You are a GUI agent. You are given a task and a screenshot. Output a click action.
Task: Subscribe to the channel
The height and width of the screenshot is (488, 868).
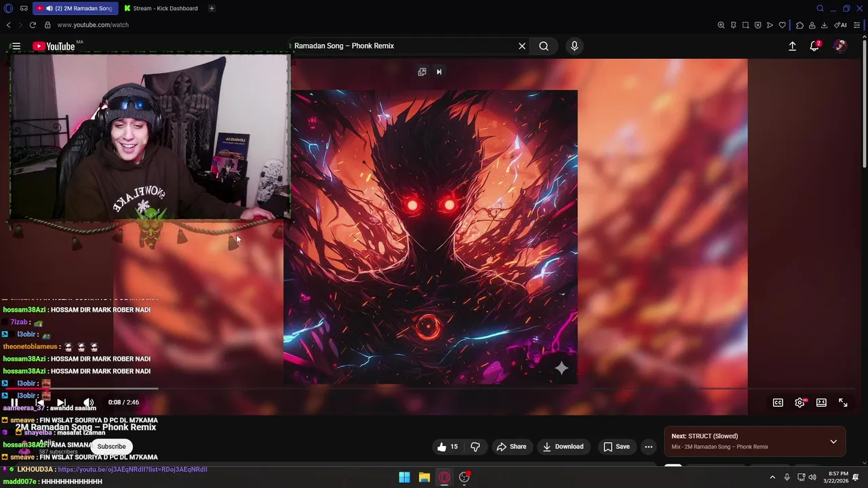pyautogui.click(x=111, y=447)
